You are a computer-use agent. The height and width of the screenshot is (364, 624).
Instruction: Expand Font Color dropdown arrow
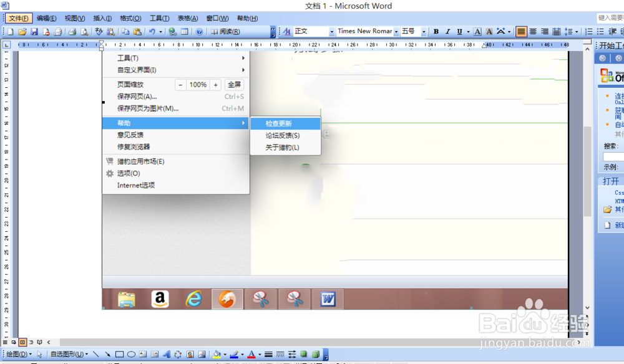(x=260, y=354)
